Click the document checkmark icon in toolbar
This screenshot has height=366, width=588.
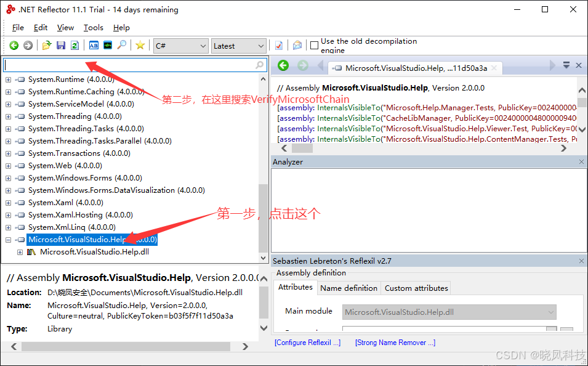pos(279,46)
